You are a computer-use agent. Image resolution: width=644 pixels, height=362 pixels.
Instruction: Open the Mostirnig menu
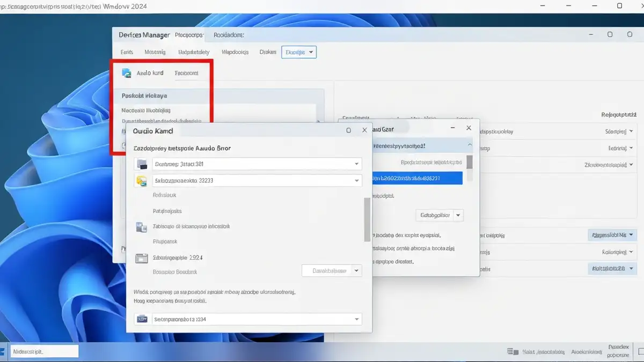tap(155, 52)
